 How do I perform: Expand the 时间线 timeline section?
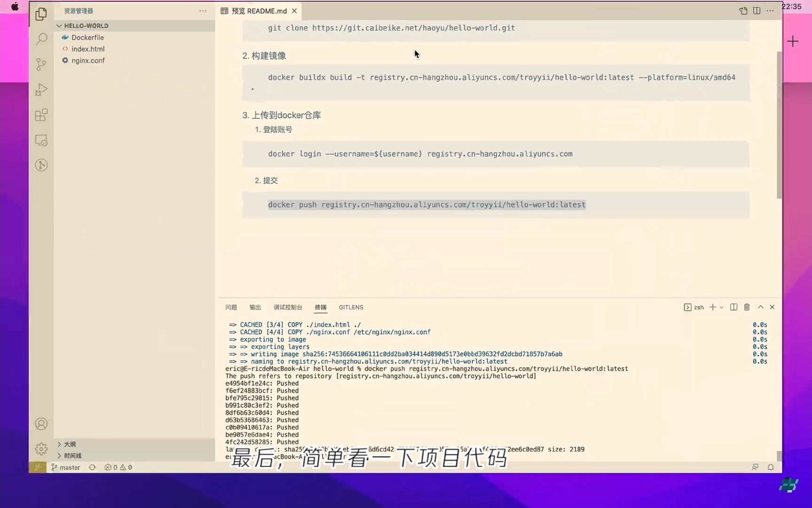click(x=135, y=455)
